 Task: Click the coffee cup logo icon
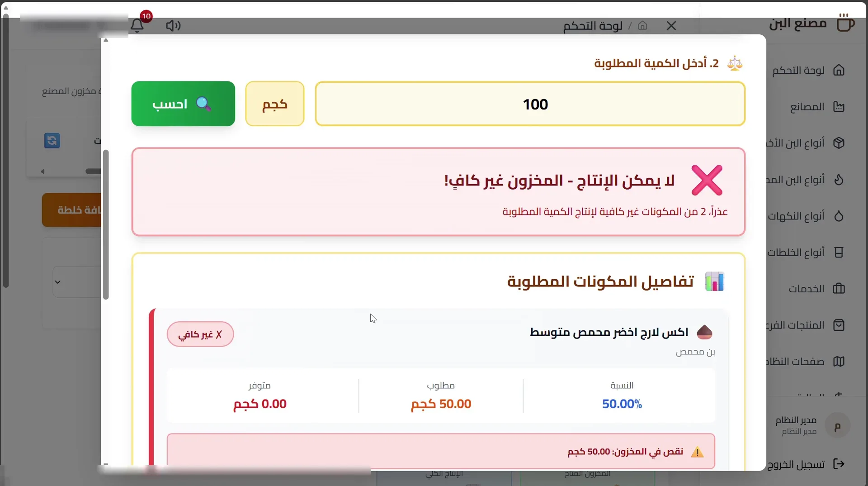pyautogui.click(x=845, y=23)
